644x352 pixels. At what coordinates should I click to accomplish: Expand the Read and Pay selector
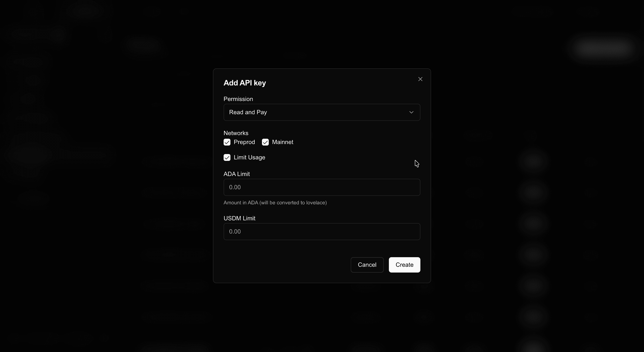[x=322, y=112]
